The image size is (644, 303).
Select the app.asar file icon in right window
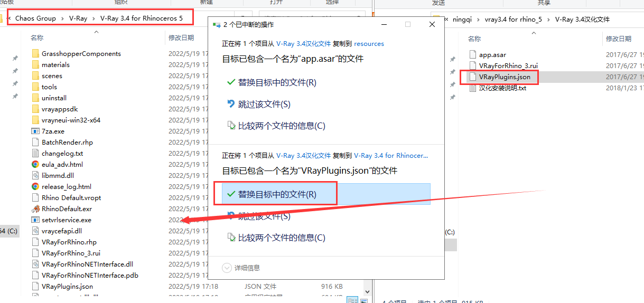pos(473,54)
